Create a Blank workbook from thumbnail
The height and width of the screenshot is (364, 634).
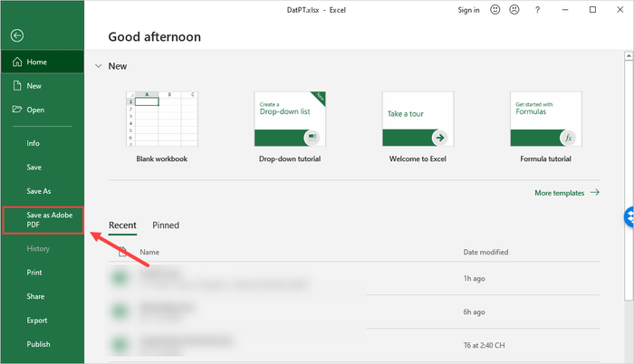coord(162,119)
